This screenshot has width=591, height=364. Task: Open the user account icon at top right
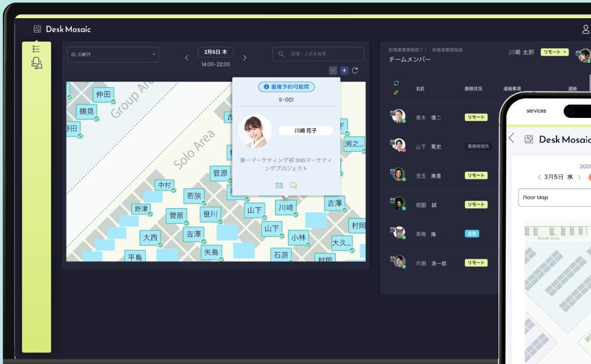(x=585, y=29)
